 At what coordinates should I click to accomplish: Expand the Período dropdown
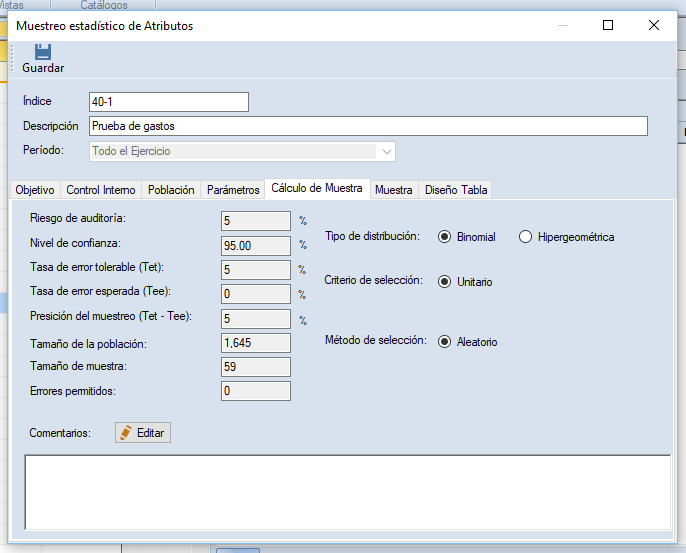(x=385, y=151)
